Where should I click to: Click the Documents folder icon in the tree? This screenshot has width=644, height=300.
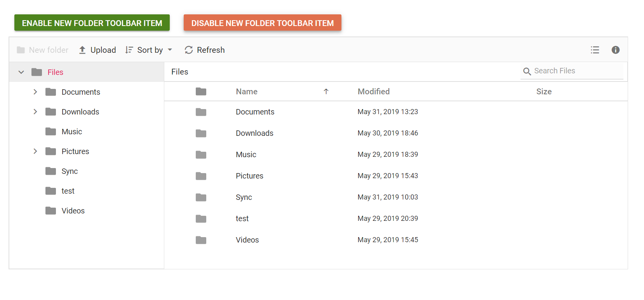pyautogui.click(x=51, y=92)
